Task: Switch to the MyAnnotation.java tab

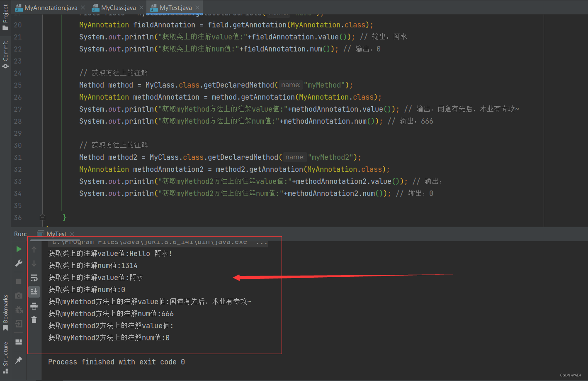Action: [51, 7]
